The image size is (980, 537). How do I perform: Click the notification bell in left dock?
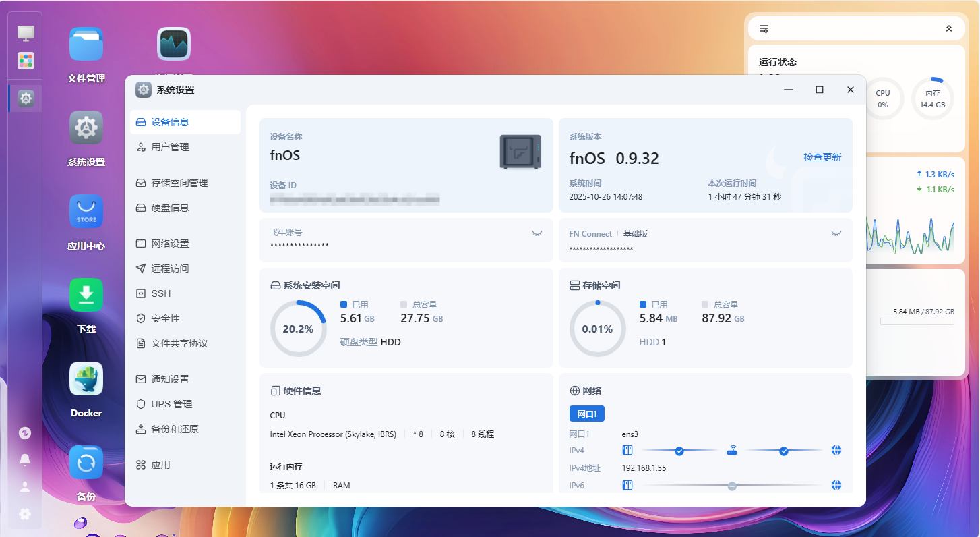(25, 459)
